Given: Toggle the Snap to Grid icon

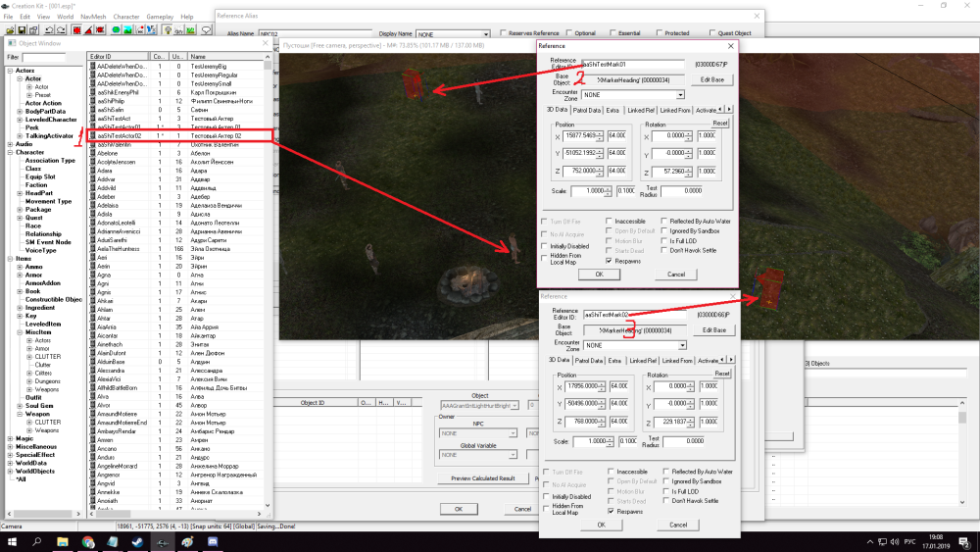Looking at the screenshot, I should pos(76,30).
